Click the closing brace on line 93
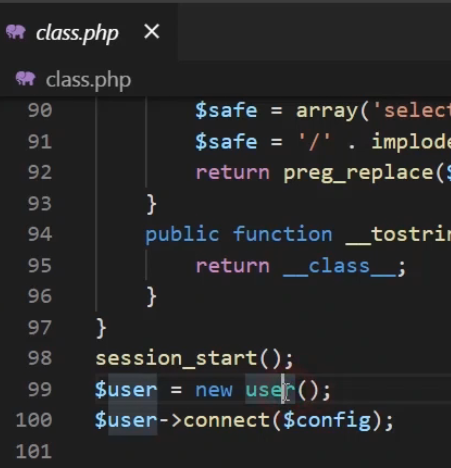Screen dimensions: 451x468 tap(151, 204)
